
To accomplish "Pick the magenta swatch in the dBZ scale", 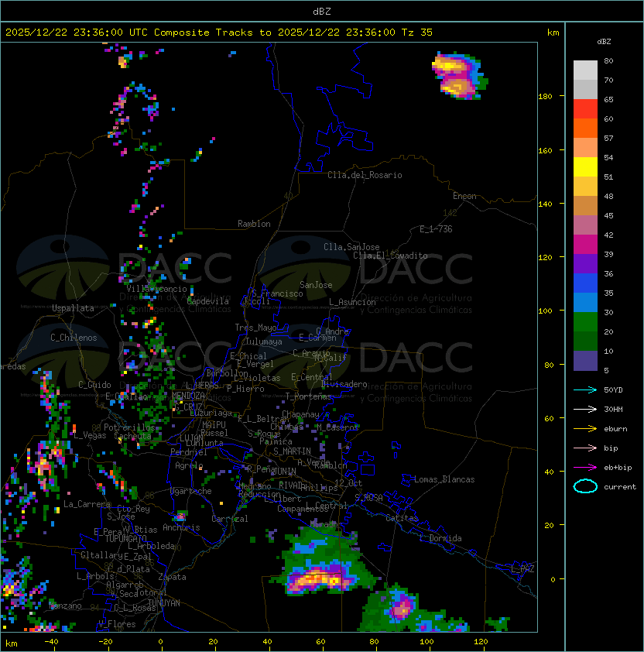I will [x=585, y=244].
